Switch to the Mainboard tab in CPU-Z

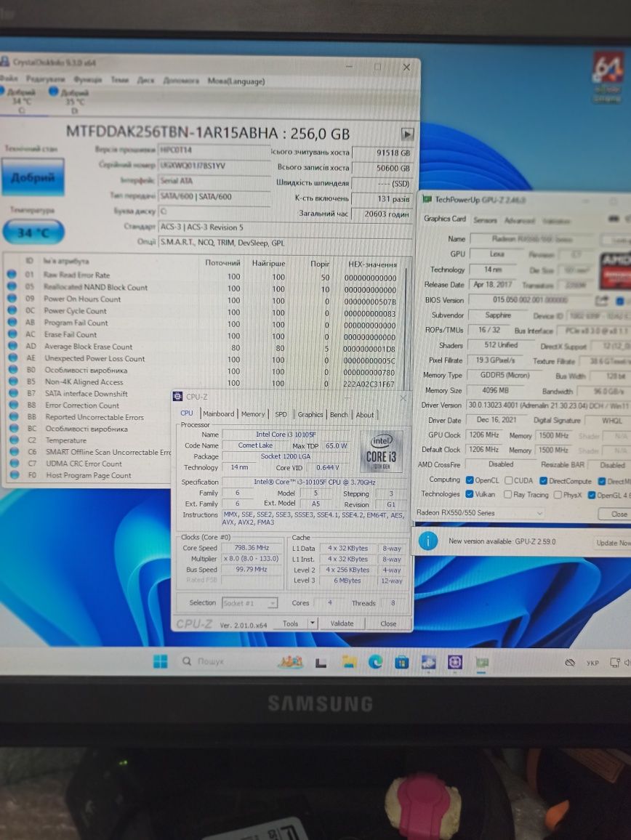click(x=219, y=413)
